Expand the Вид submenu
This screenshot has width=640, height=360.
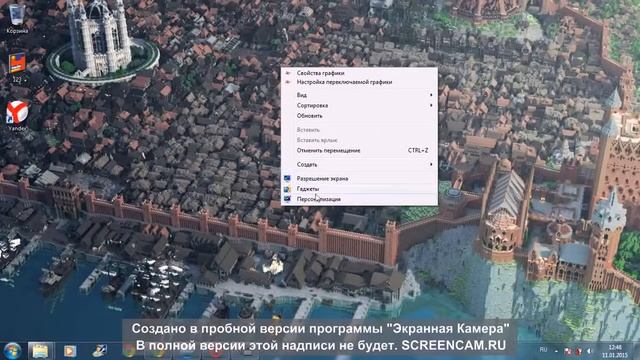coord(359,95)
